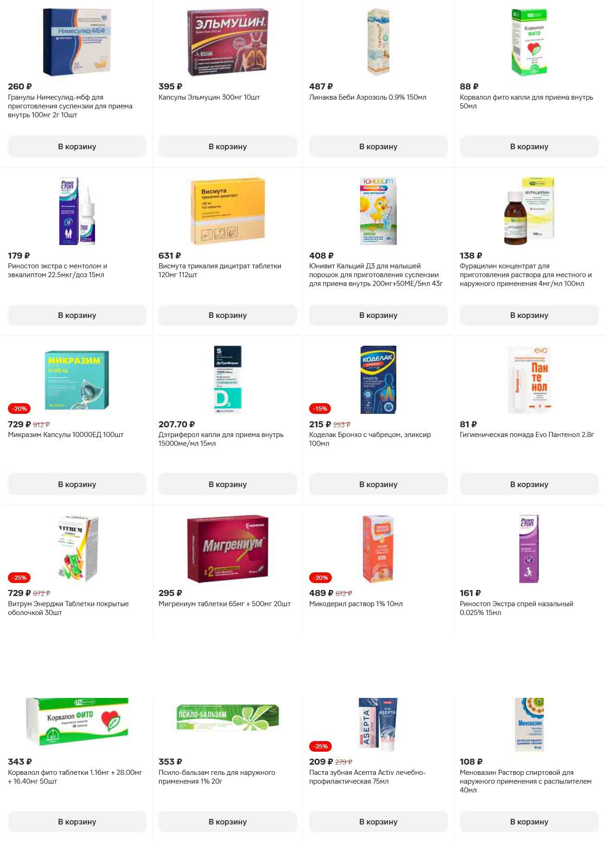Add Меновазин Раствор спиртовой to cart
This screenshot has height=843, width=616.
tap(529, 822)
